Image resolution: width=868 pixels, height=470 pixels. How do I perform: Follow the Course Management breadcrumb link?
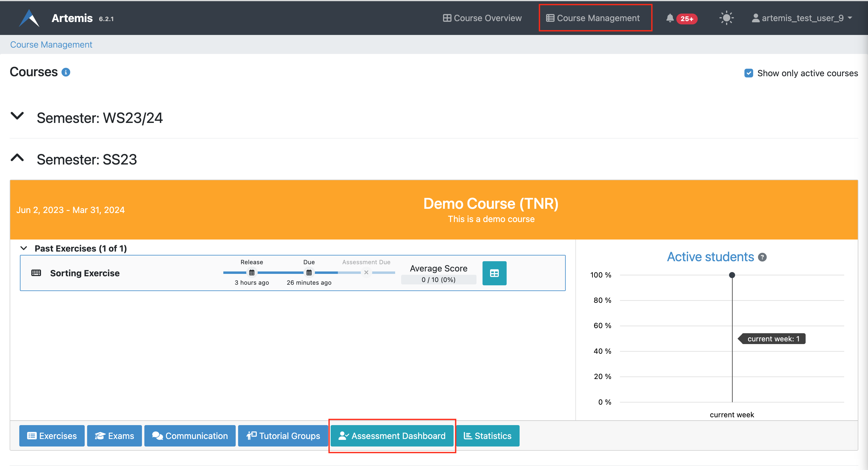click(51, 44)
